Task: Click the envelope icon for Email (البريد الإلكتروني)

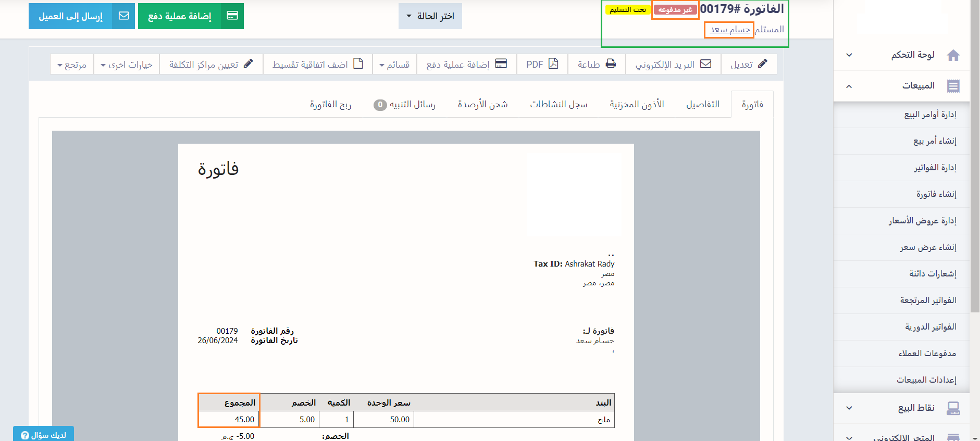Action: pyautogui.click(x=705, y=64)
